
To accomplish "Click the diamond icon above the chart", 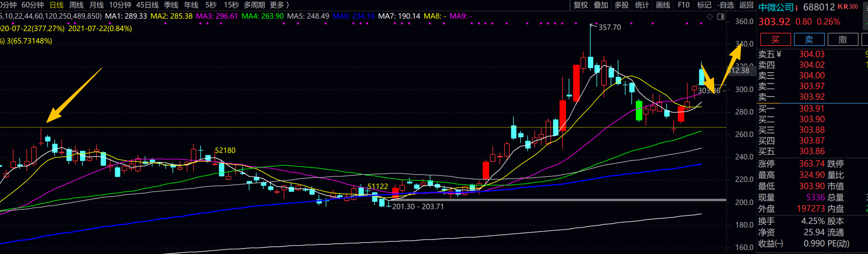I will [710, 17].
